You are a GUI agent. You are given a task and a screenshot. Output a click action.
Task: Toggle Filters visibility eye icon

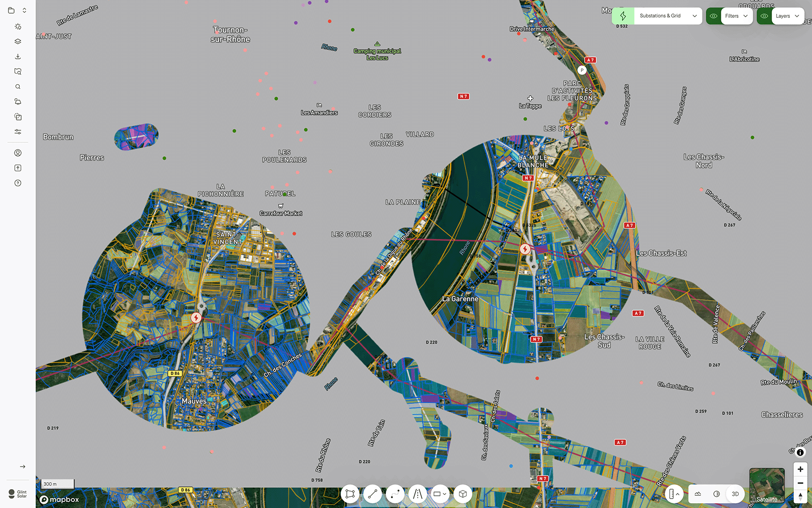click(x=713, y=16)
